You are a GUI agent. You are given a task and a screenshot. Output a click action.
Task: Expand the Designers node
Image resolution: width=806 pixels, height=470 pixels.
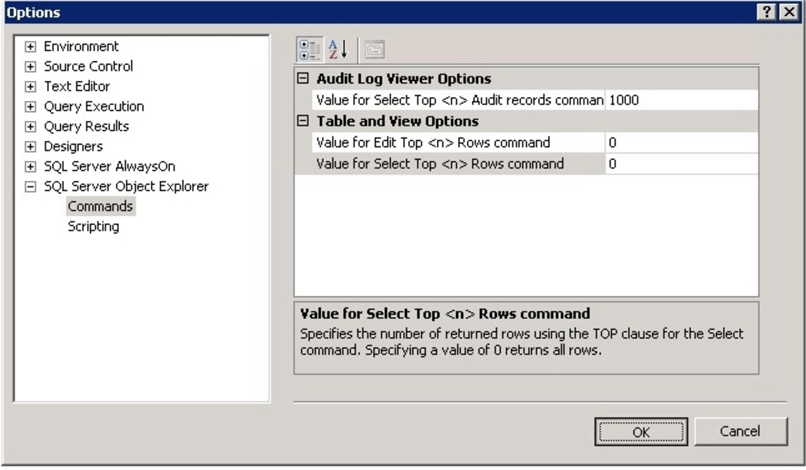(x=30, y=147)
